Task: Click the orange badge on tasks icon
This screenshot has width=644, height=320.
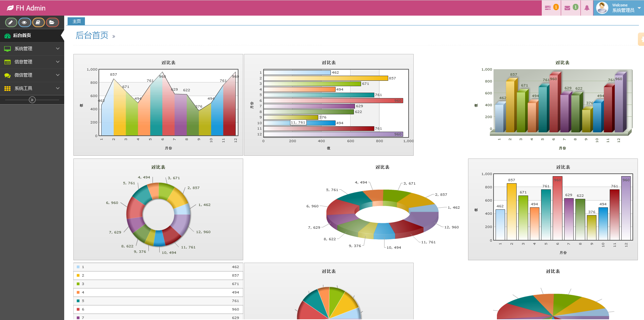Action: [556, 7]
